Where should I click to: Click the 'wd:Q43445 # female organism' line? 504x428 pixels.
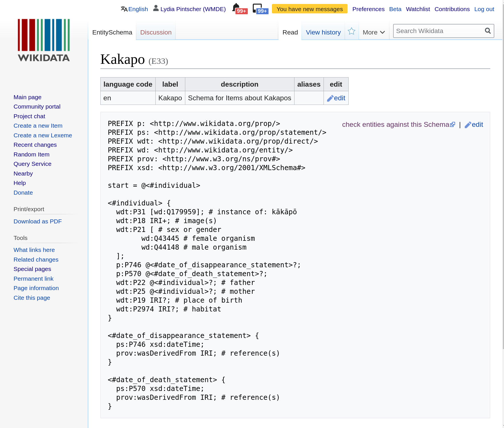click(x=198, y=239)
